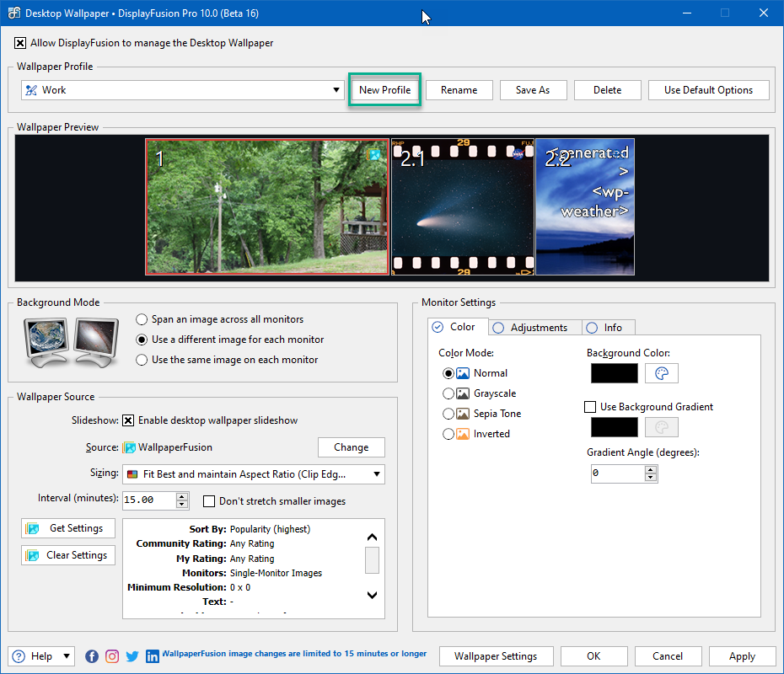The image size is (784, 674).
Task: Click the dual monitor Background Mode illustration
Action: 71,343
